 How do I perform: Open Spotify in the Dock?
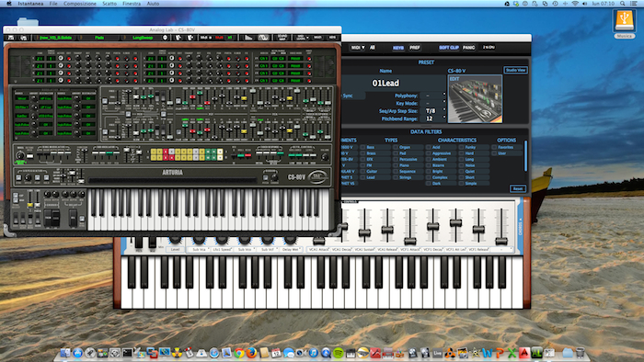[x=339, y=353]
